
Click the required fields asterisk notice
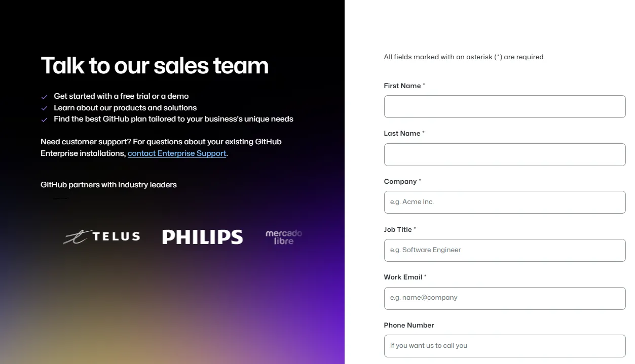(x=464, y=57)
